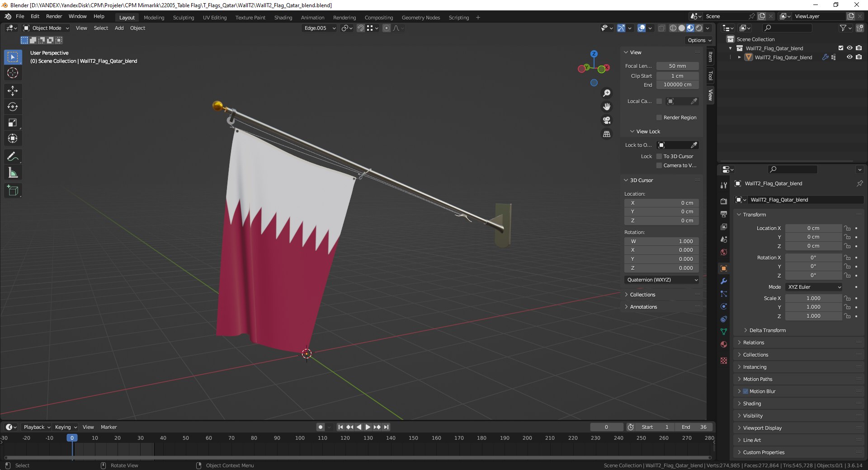Jump to the timeline end frame button
This screenshot has width=868, height=470.
(387, 427)
